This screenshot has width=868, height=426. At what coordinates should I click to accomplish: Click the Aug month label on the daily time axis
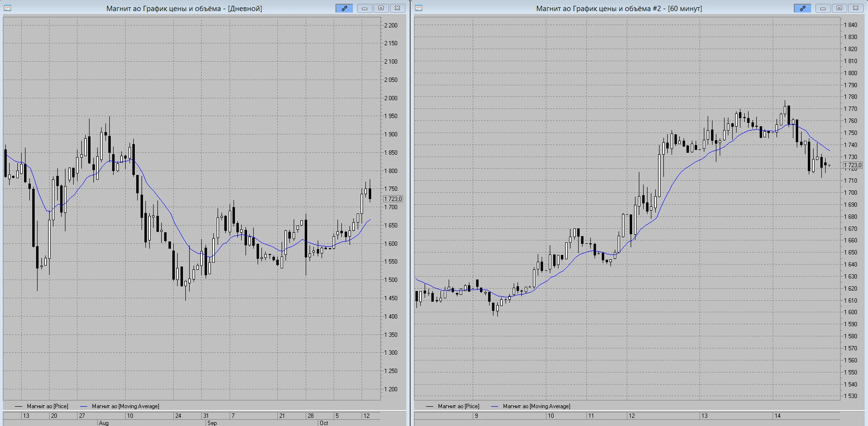(x=104, y=423)
